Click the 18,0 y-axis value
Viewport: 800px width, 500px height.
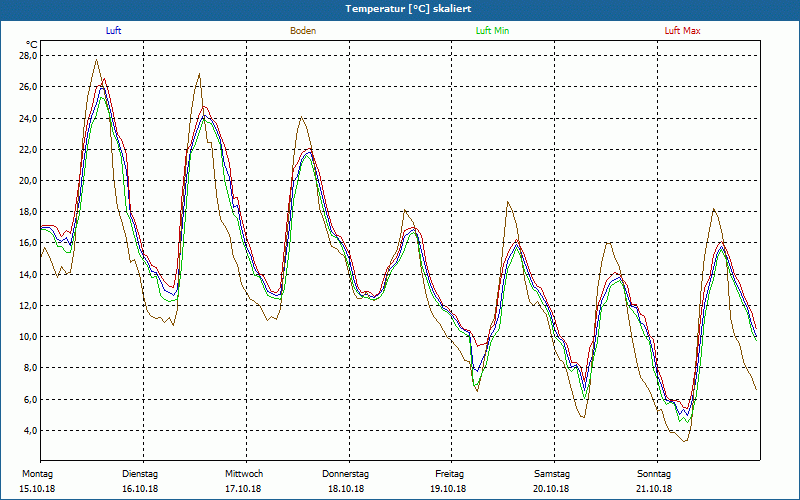click(x=29, y=212)
